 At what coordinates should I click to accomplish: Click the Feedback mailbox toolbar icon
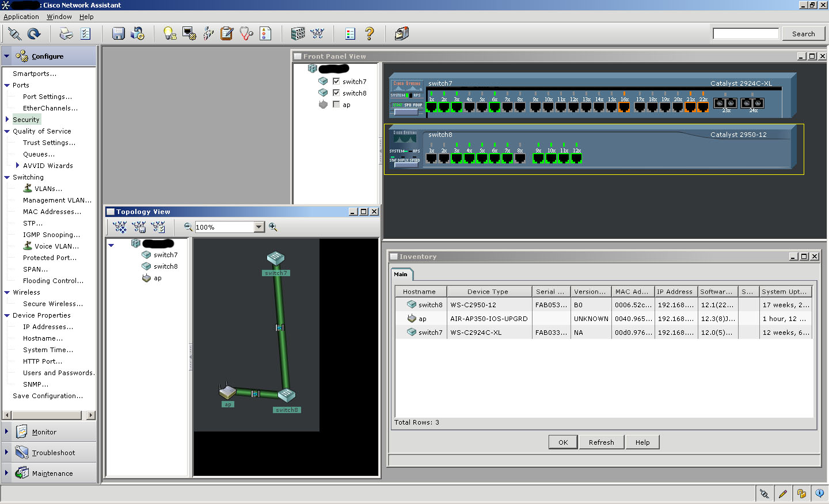pyautogui.click(x=402, y=34)
